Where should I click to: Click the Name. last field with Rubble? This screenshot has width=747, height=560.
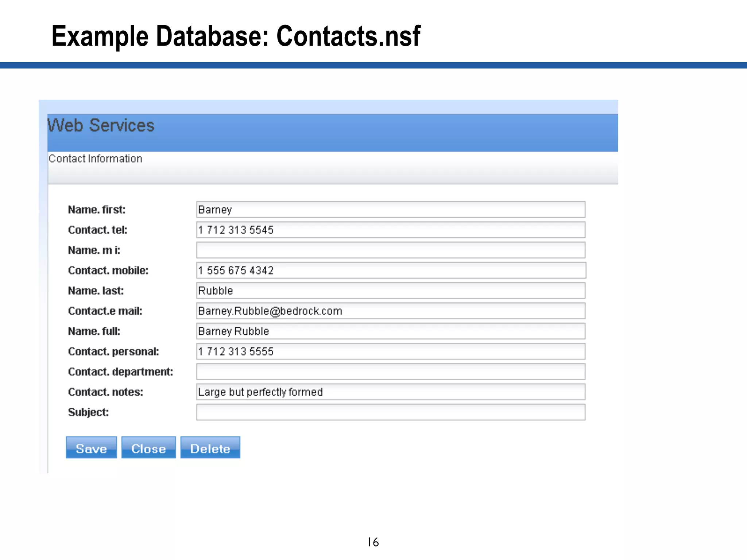[x=391, y=291]
